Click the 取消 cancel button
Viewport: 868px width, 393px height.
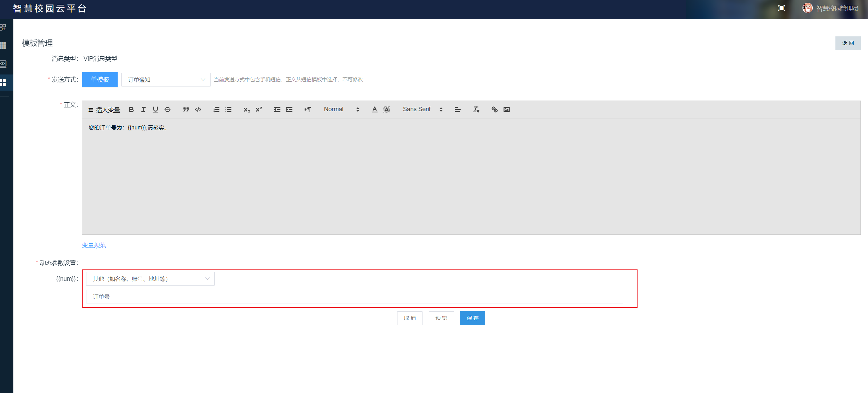(410, 318)
